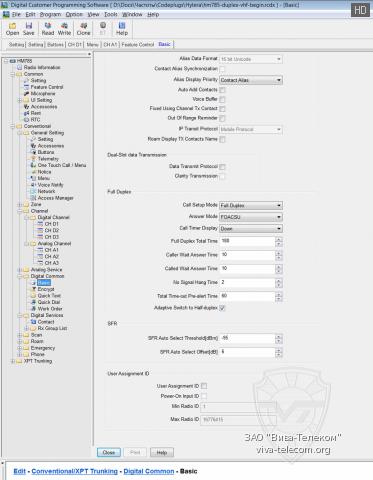Open Contact under Digital Services

[46, 322]
